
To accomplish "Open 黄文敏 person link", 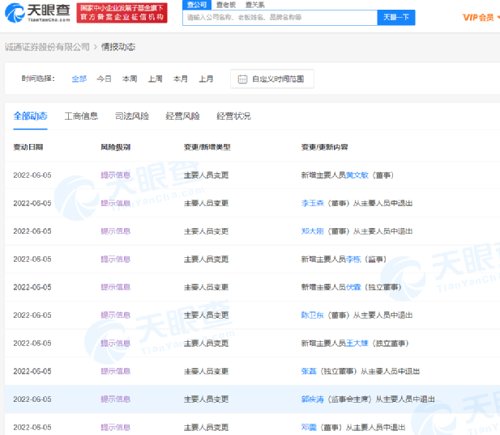I will tap(357, 175).
